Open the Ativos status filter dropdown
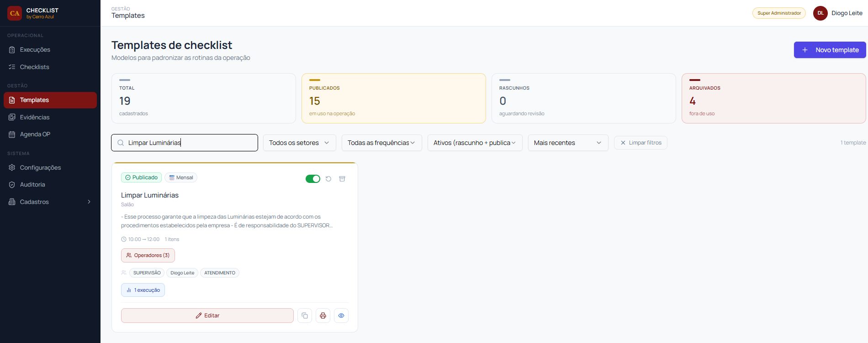The image size is (868, 343). [x=475, y=143]
